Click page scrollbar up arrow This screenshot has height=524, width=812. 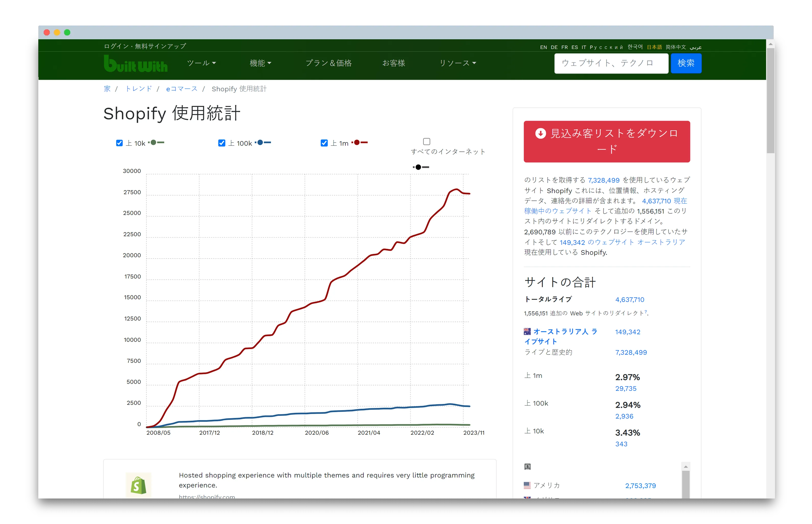(770, 44)
